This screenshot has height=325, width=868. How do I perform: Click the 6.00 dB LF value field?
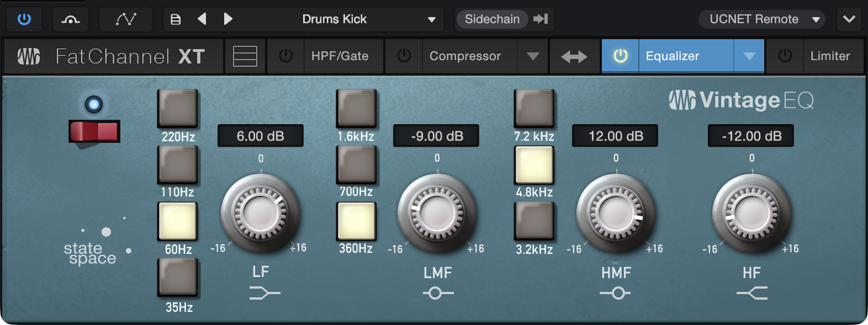point(261,136)
